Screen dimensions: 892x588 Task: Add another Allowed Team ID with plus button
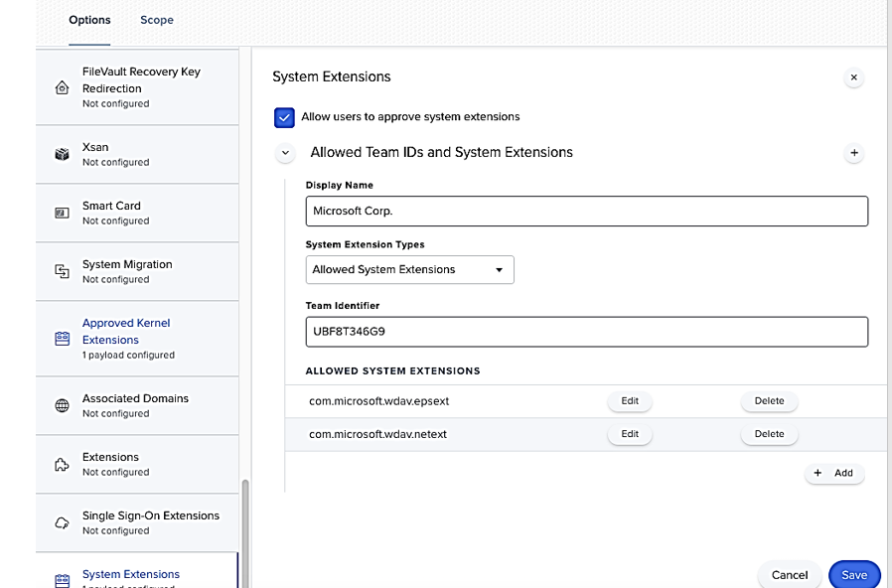[852, 154]
